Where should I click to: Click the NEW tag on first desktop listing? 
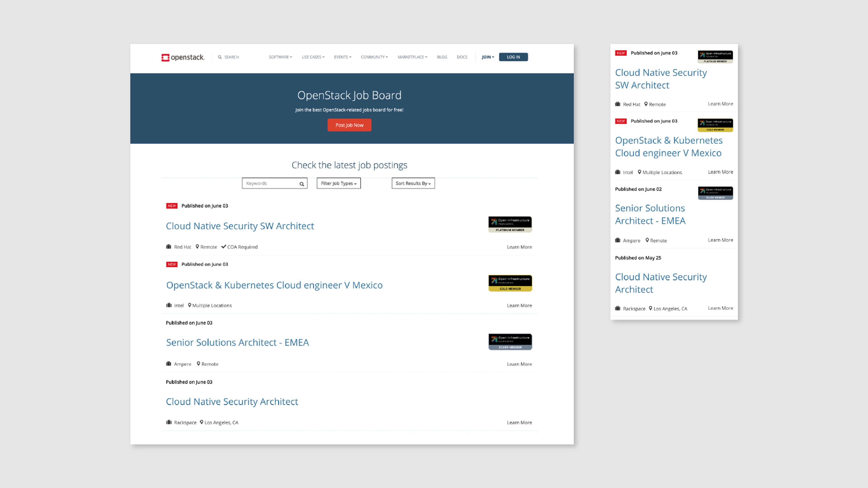coord(172,206)
